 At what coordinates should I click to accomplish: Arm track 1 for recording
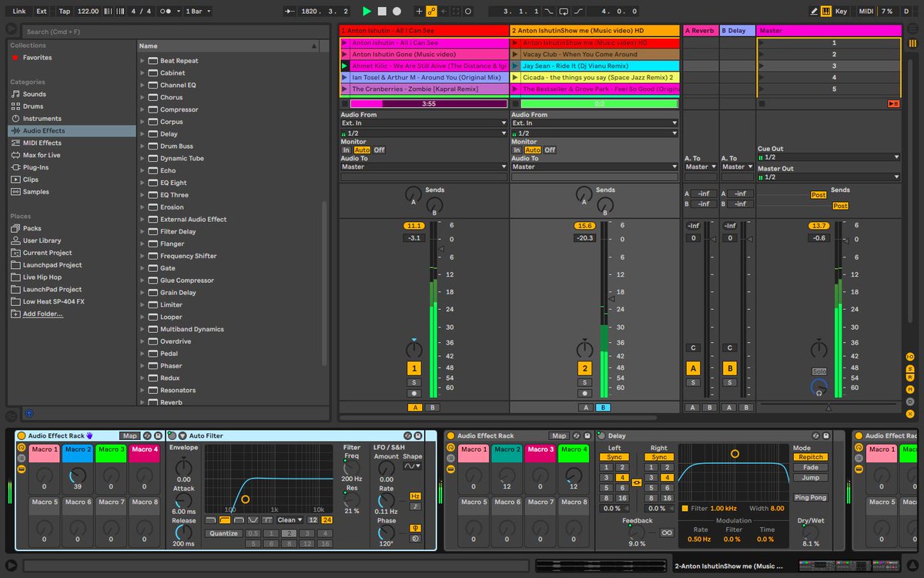tap(414, 393)
